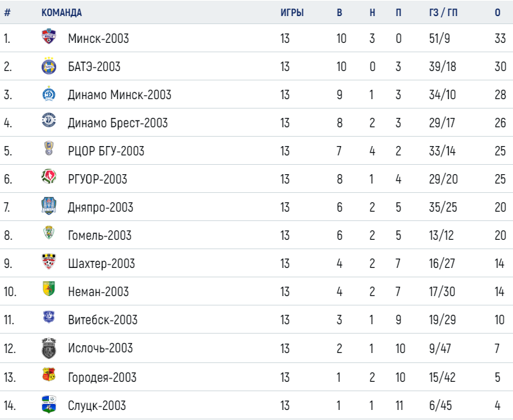Open the РЦОР БГУ-2003 team name
Viewport: 513px width, 420px height.
point(106,151)
